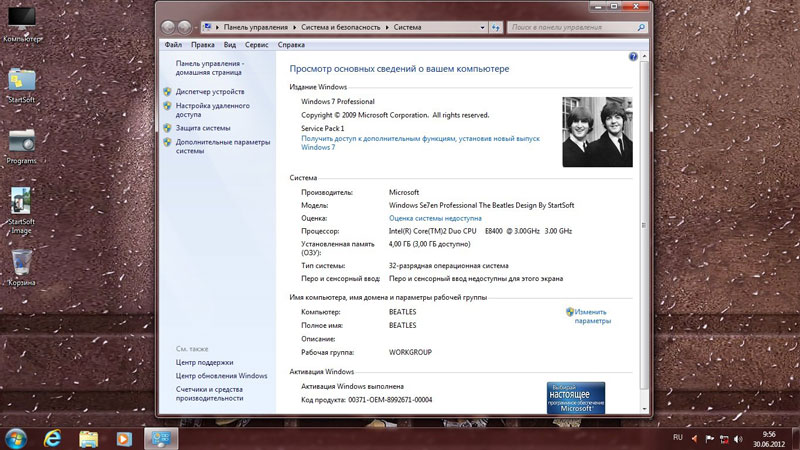Open the Корзина recycle bin icon
Image resolution: width=800 pixels, height=450 pixels.
pyautogui.click(x=21, y=262)
